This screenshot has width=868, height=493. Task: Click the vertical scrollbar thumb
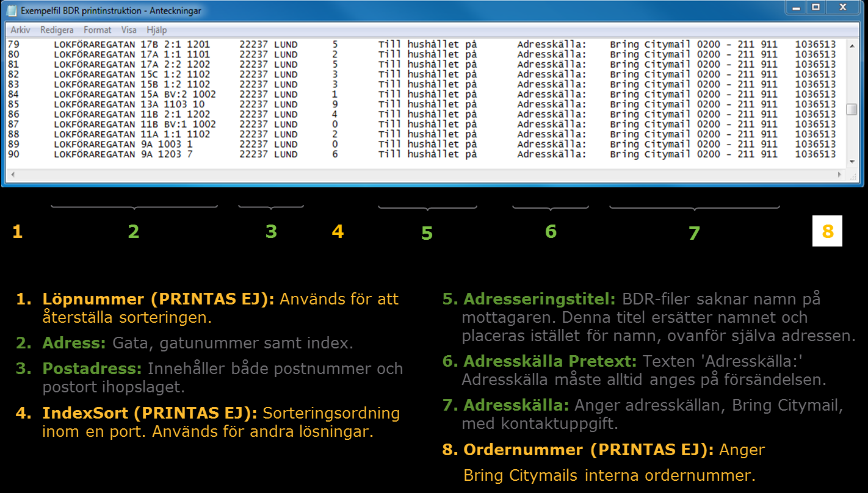(x=851, y=109)
